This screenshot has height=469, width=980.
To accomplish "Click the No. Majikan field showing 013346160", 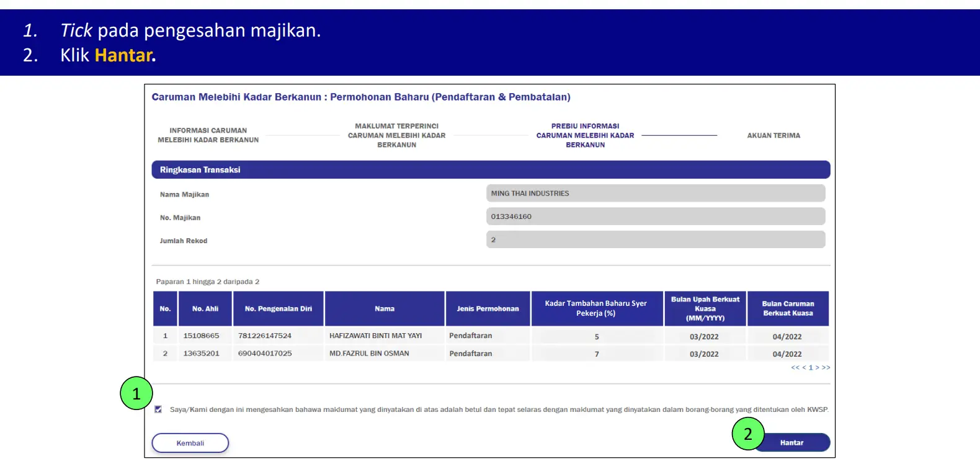I will [656, 217].
